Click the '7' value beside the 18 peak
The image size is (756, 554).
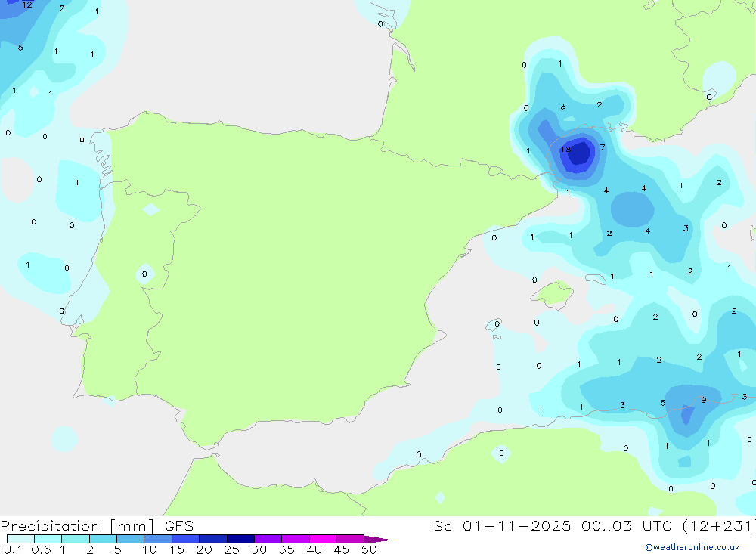tap(603, 147)
